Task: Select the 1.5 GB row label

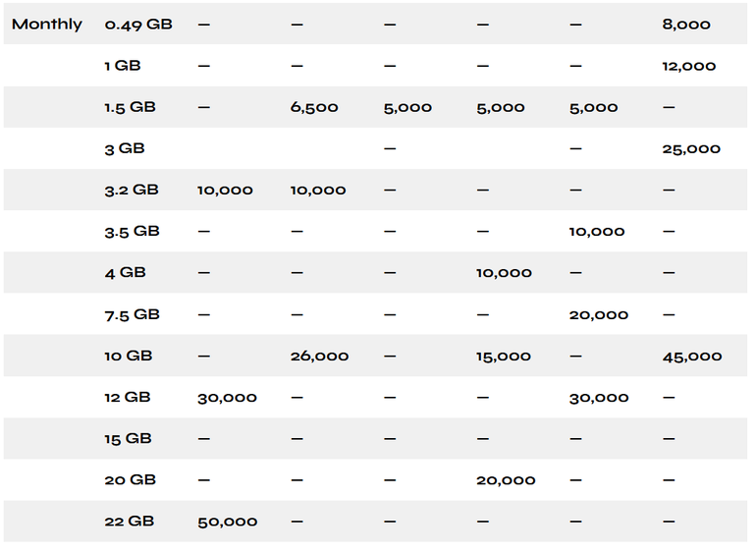Action: coord(133,107)
